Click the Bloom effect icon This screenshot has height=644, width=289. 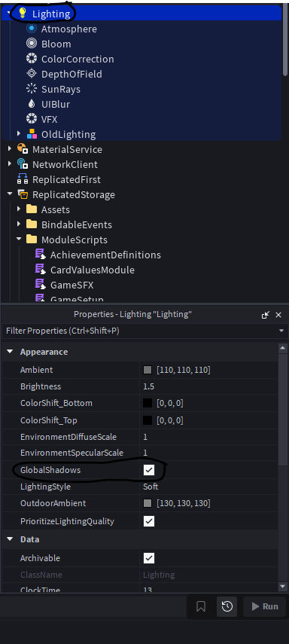(31, 44)
